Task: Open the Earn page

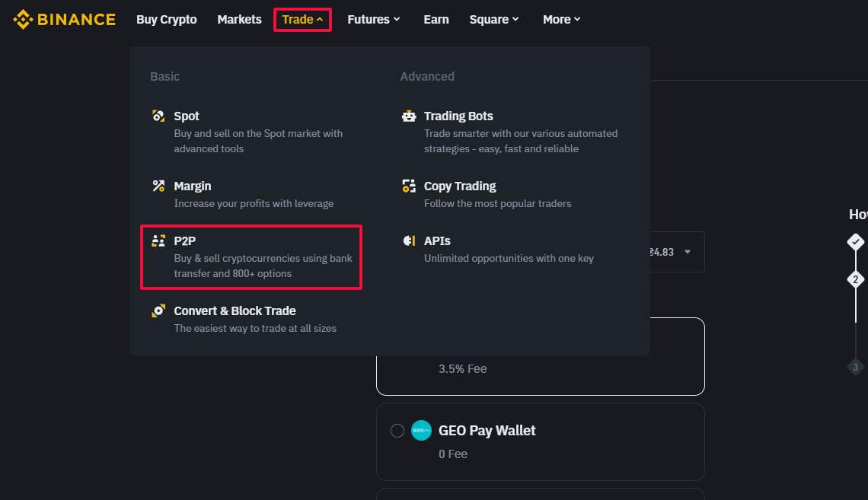Action: [x=436, y=19]
